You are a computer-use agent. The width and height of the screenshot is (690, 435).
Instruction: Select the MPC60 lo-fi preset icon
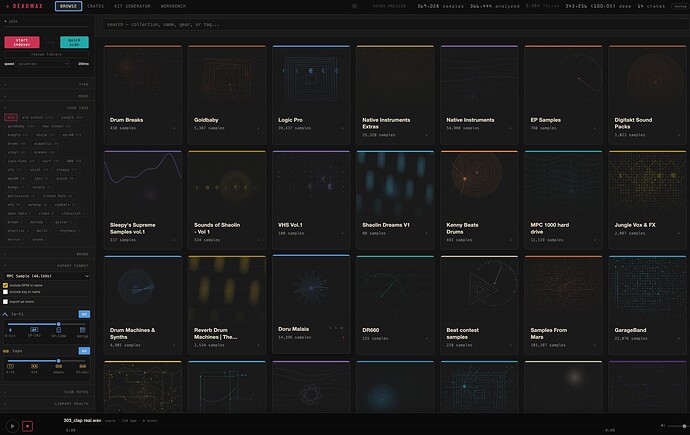click(x=82, y=329)
